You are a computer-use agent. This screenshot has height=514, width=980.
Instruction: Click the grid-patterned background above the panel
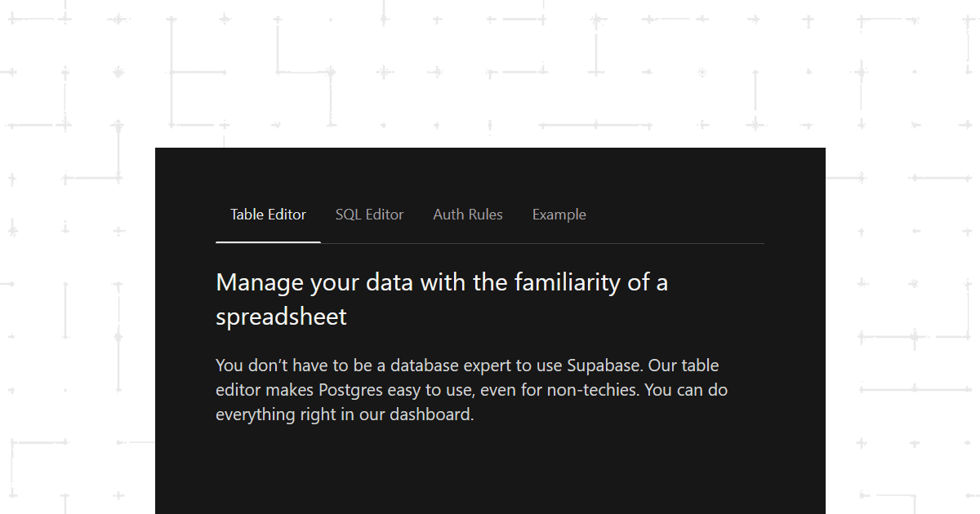[x=490, y=73]
